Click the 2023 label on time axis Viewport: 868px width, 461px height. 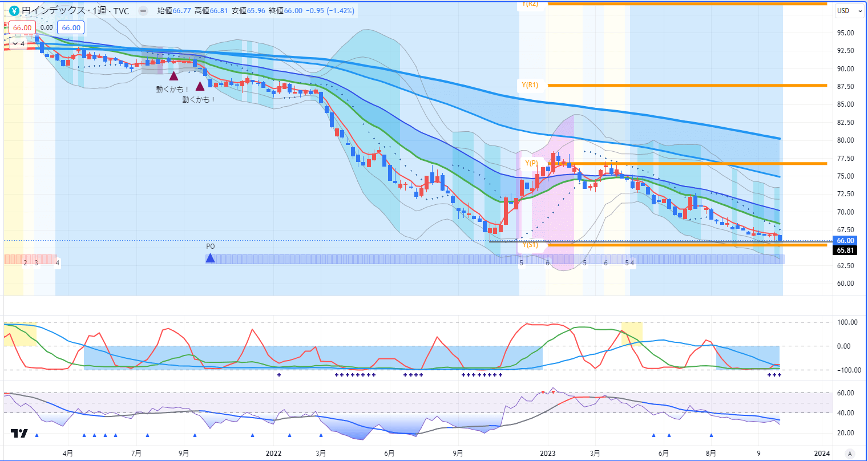548,453
